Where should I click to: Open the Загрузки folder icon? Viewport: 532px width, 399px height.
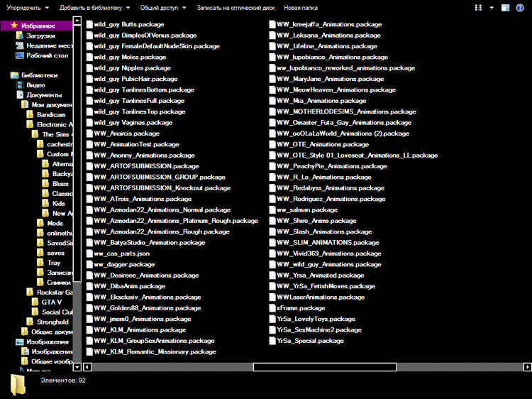pos(20,35)
